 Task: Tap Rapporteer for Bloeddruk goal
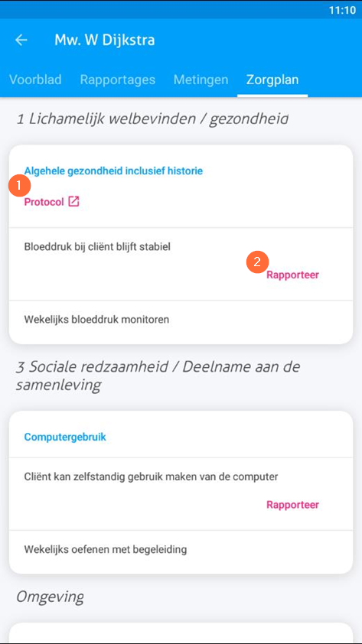point(292,275)
